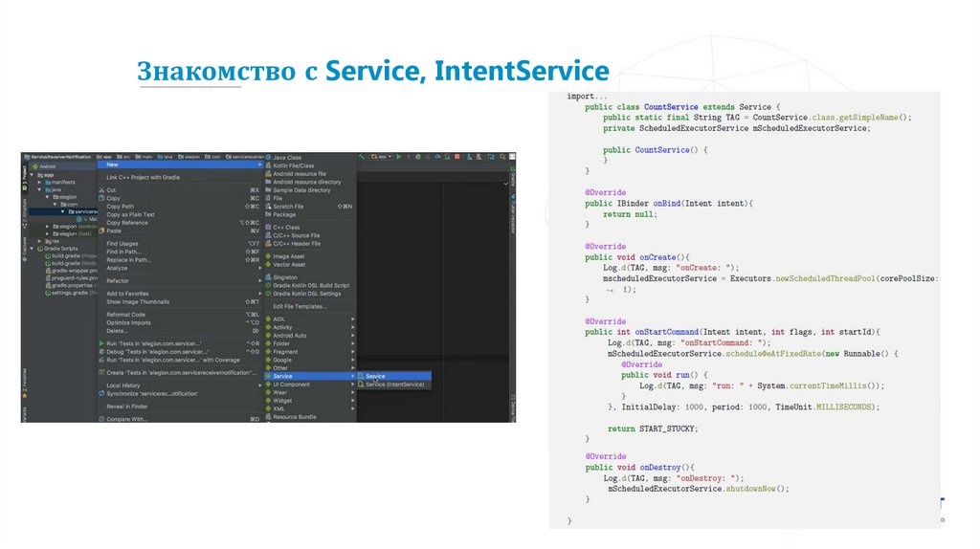Open the Project tool window side tab
This screenshot has width=980, height=549.
[x=25, y=173]
